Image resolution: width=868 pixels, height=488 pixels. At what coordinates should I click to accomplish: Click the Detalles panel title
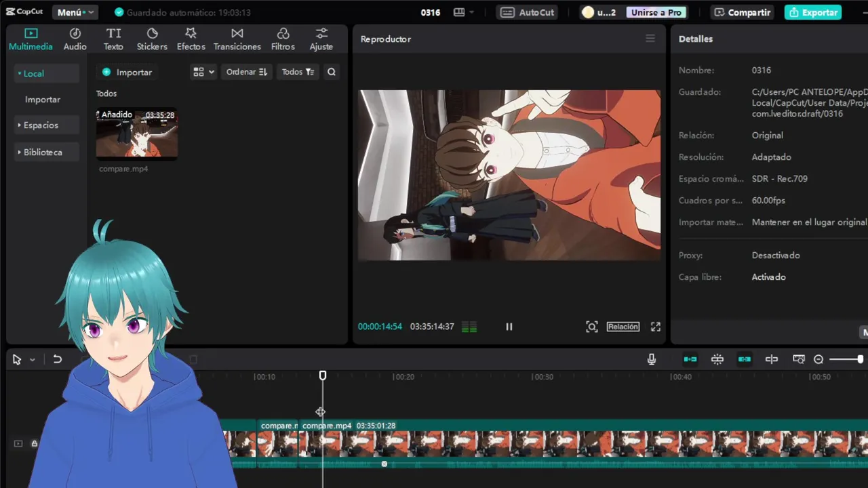(x=696, y=39)
